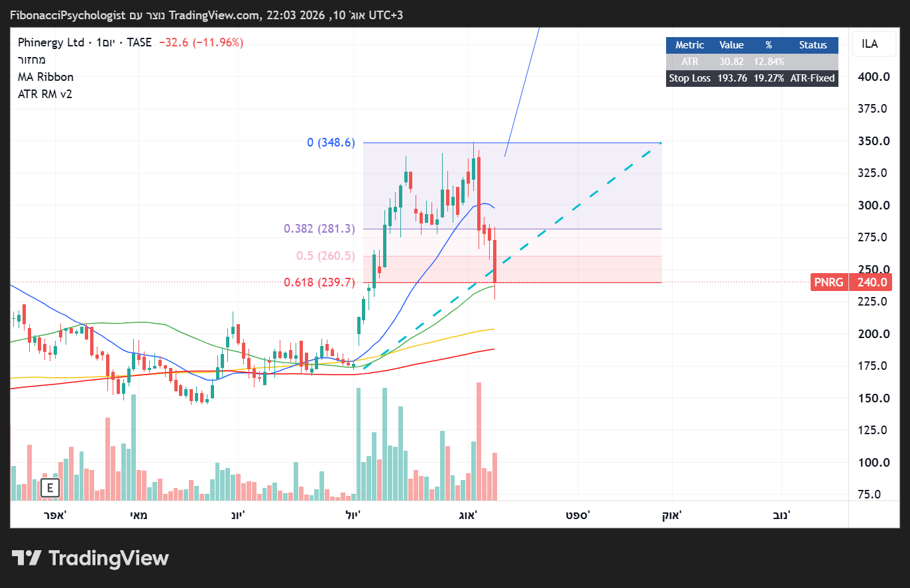Click the 'ספט (September) time axis label

[578, 515]
